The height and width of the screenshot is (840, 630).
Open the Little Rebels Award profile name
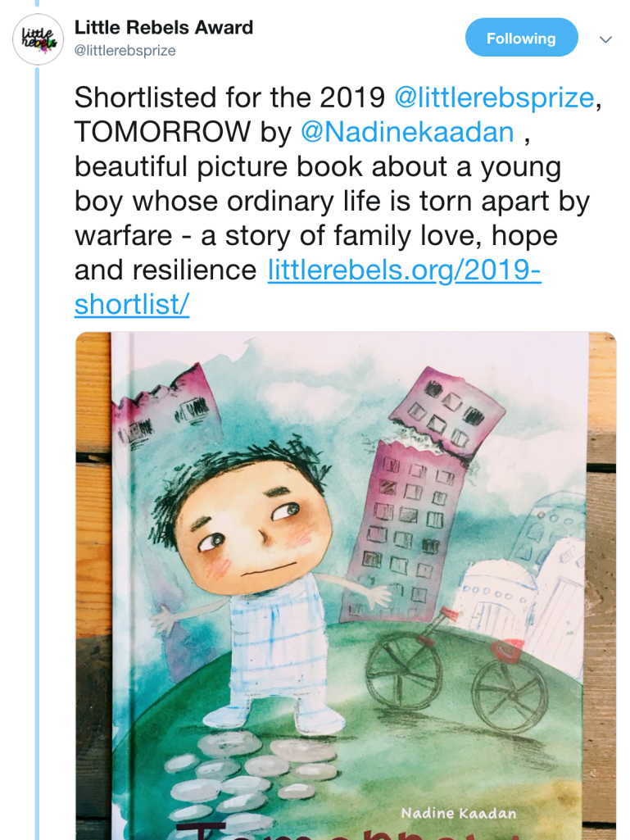tap(164, 27)
